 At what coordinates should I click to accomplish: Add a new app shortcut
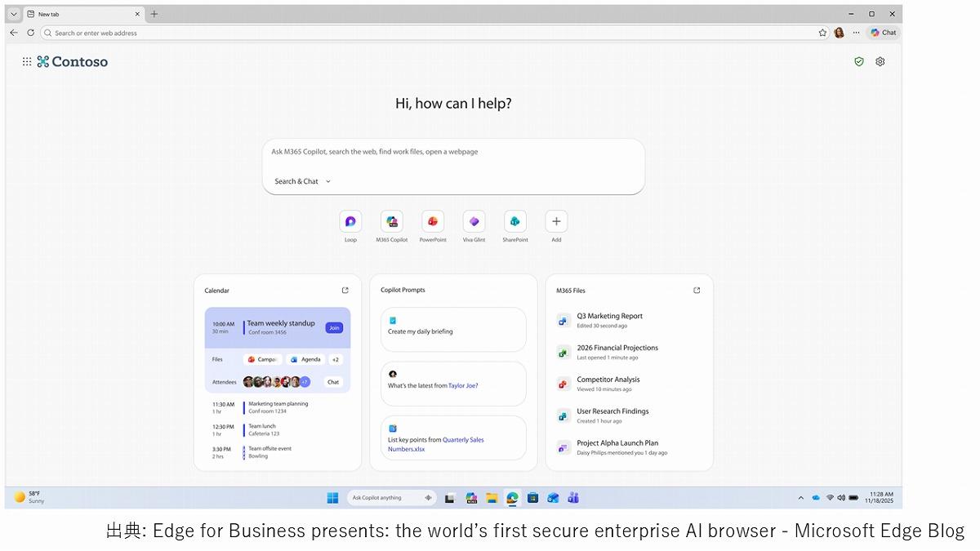point(556,221)
